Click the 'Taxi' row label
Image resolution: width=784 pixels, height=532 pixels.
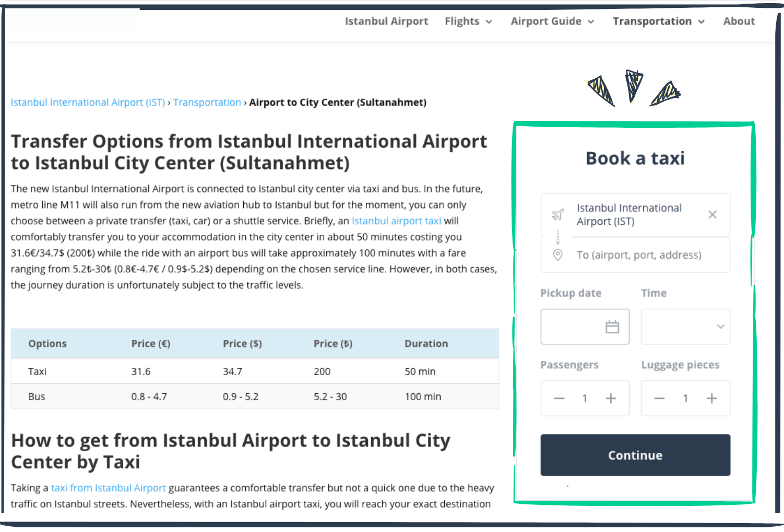click(37, 371)
